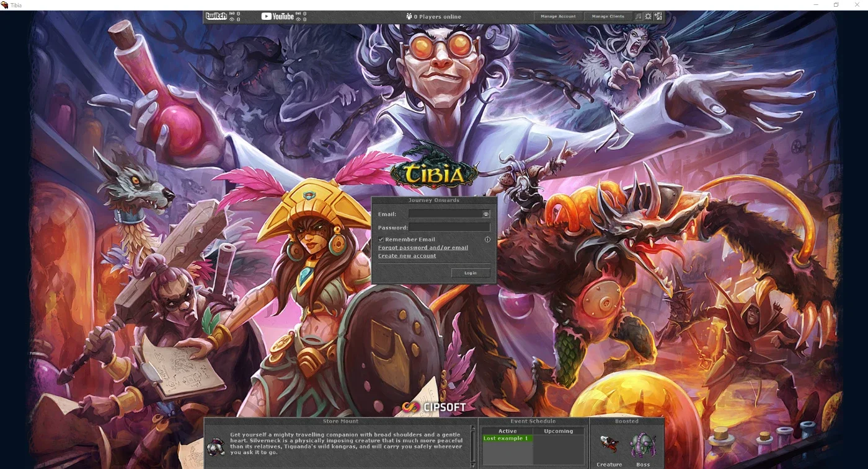Click the Silverneck store mount icon

coord(216,446)
